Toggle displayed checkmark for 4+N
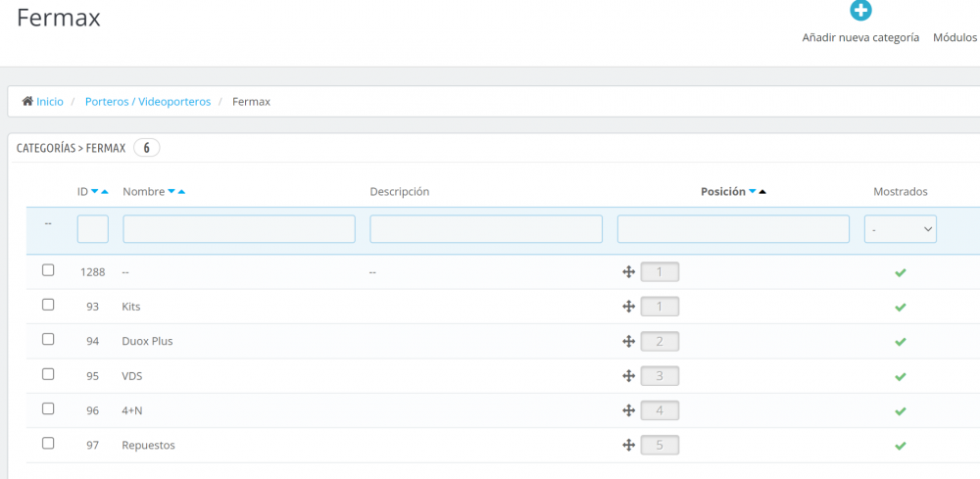The image size is (980, 479). pos(900,411)
